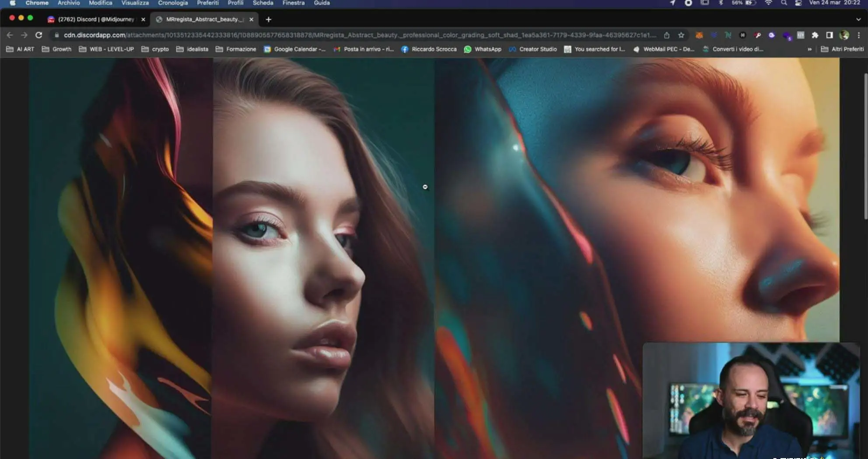
Task: Open the WhatsApp bookmark
Action: [x=483, y=49]
